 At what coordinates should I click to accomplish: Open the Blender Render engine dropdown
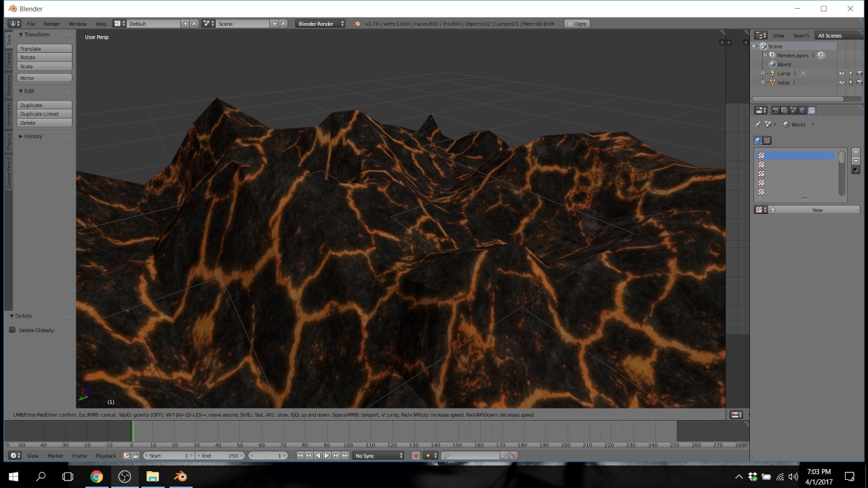pos(320,24)
